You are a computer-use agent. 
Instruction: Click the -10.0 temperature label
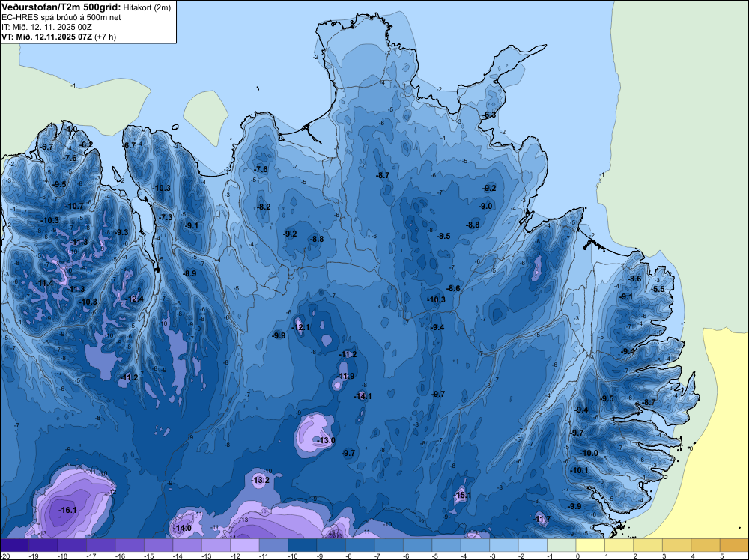tap(589, 453)
